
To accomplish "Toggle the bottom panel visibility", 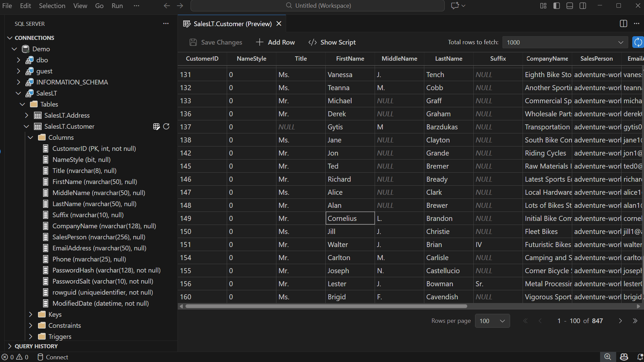I will 570,6.
